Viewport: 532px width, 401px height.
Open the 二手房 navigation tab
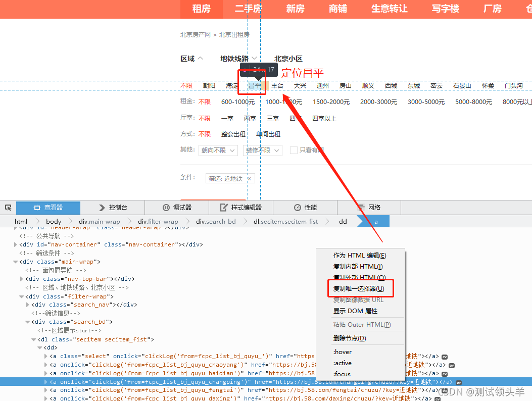coord(249,9)
